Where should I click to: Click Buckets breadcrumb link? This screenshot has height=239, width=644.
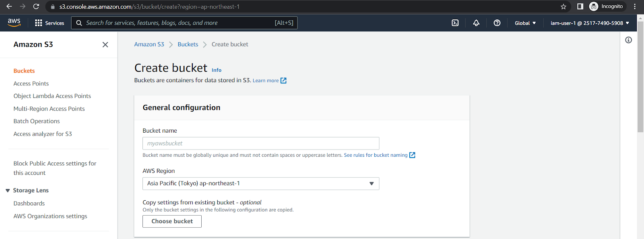188,44
